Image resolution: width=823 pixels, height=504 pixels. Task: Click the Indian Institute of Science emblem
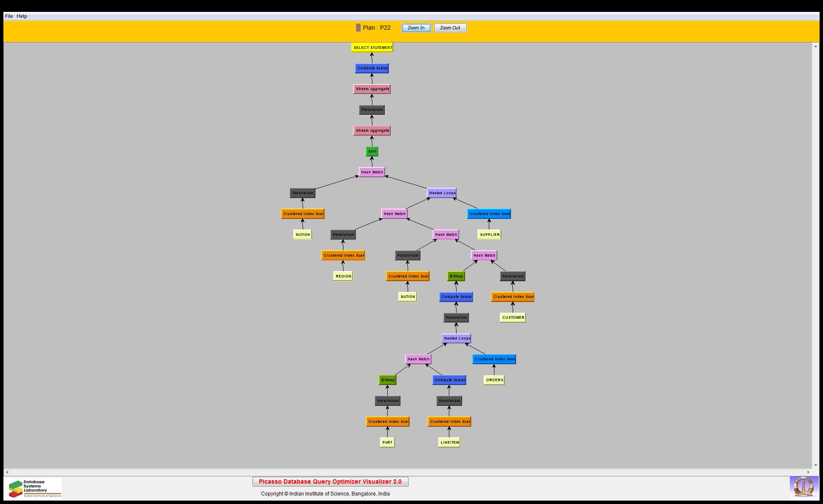803,487
